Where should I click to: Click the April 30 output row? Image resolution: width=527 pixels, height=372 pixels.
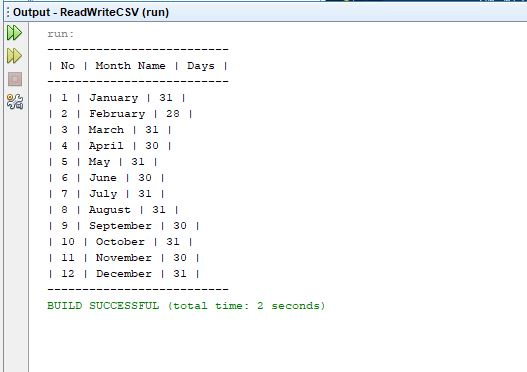coord(110,146)
